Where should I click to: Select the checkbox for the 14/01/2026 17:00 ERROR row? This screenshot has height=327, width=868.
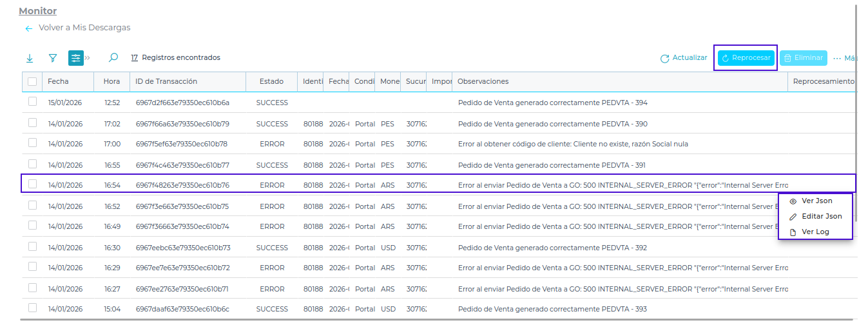[32, 144]
